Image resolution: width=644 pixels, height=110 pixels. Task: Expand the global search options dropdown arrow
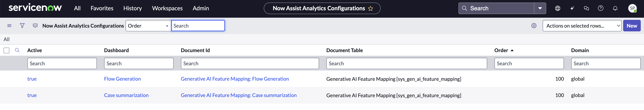(x=540, y=8)
